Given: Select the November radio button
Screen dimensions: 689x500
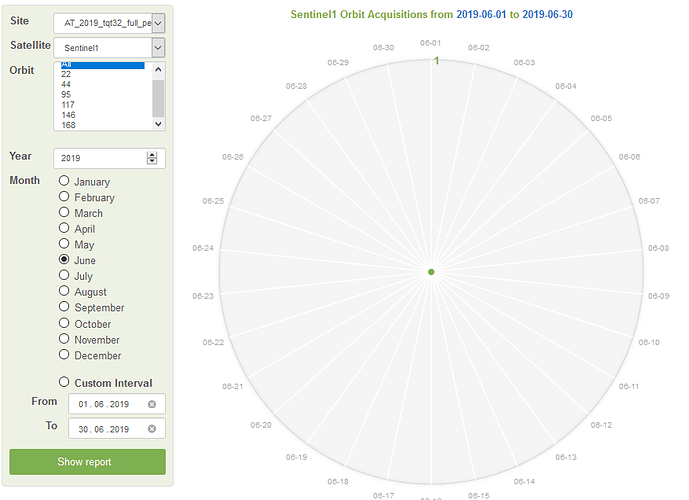Looking at the screenshot, I should pyautogui.click(x=64, y=339).
